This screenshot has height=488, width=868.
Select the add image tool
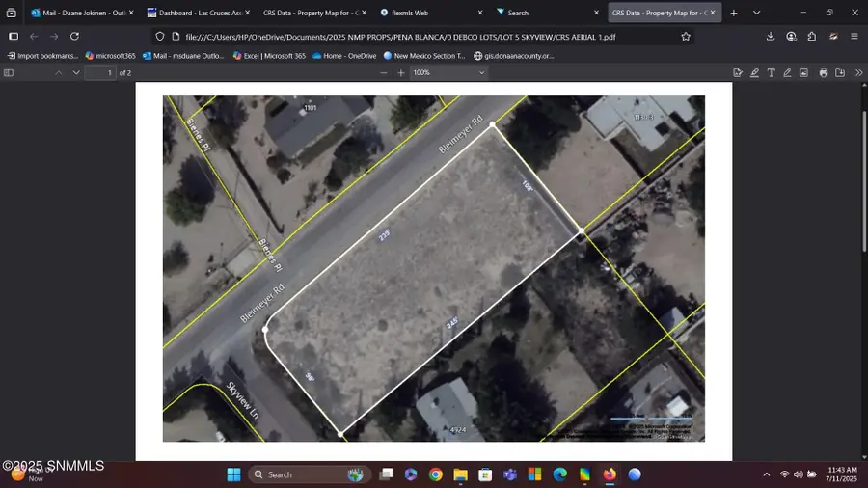tap(803, 73)
